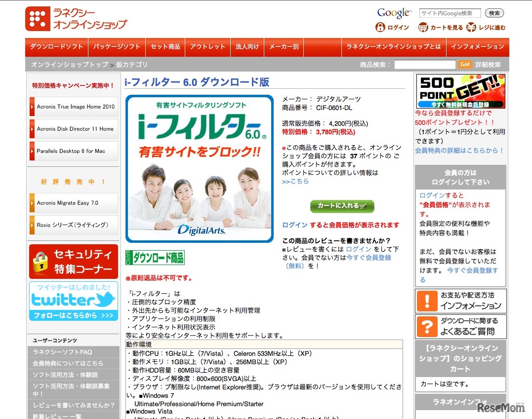Open the 法人向け menu
This screenshot has height=419, width=532.
click(x=247, y=47)
